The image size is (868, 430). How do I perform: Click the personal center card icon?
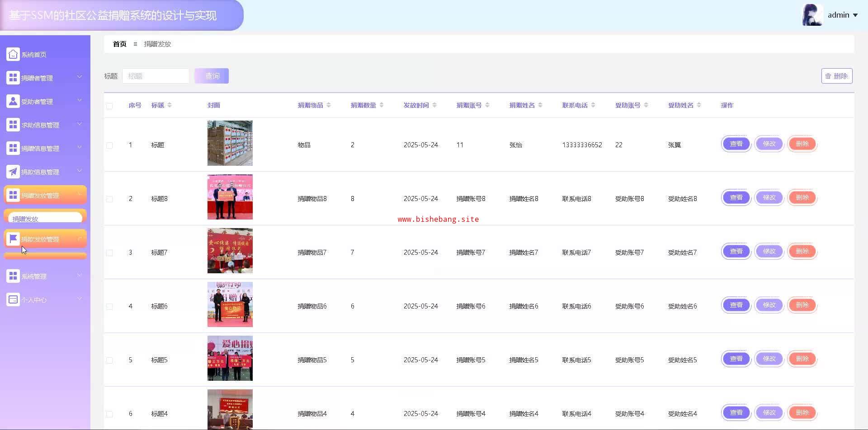[13, 299]
